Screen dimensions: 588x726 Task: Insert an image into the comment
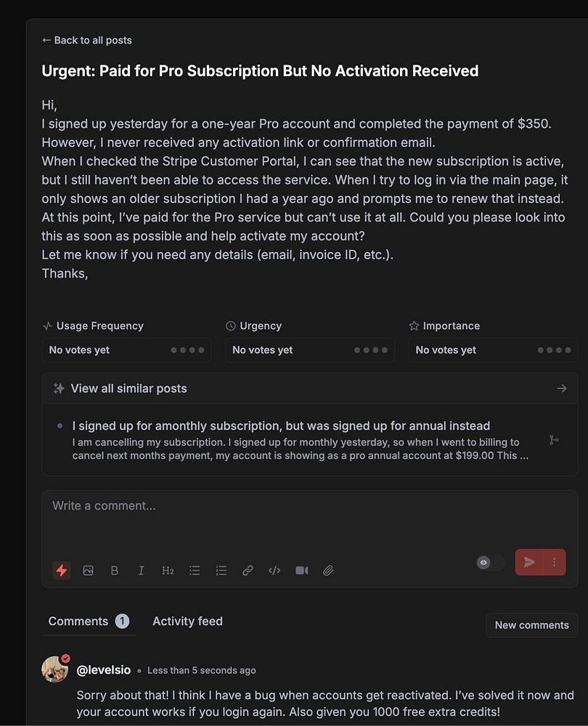coord(88,571)
